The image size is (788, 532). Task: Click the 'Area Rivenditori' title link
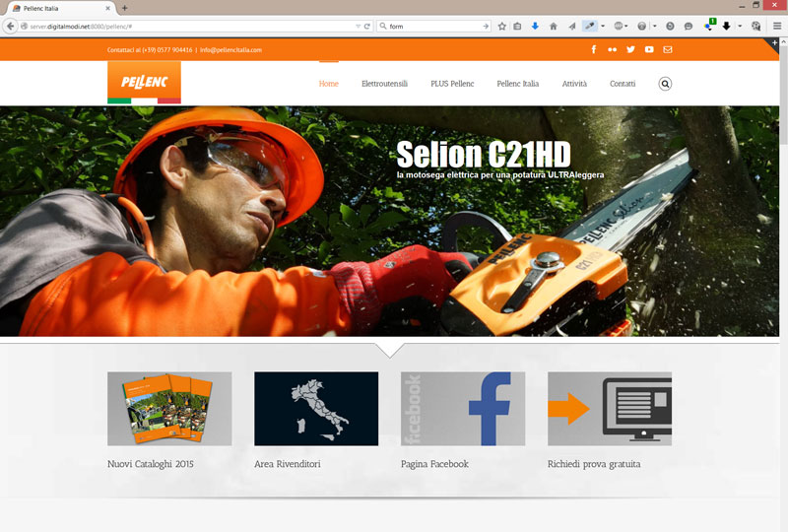(288, 464)
